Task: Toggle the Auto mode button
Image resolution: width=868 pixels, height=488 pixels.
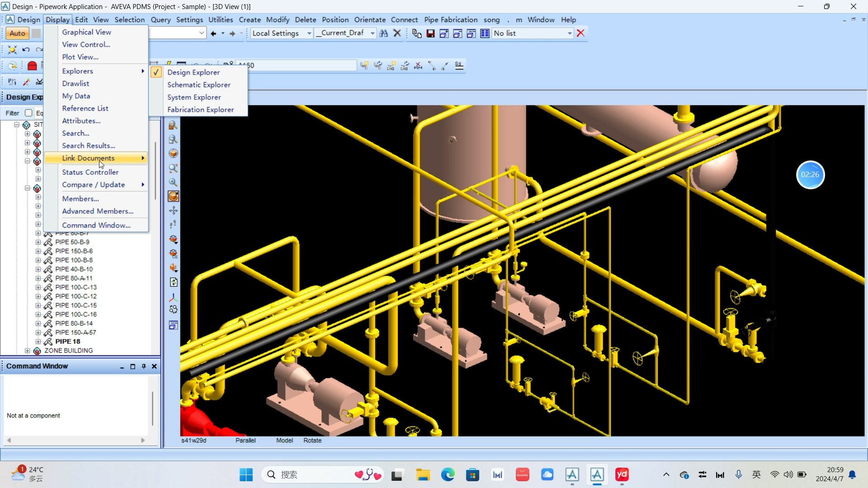Action: 17,33
